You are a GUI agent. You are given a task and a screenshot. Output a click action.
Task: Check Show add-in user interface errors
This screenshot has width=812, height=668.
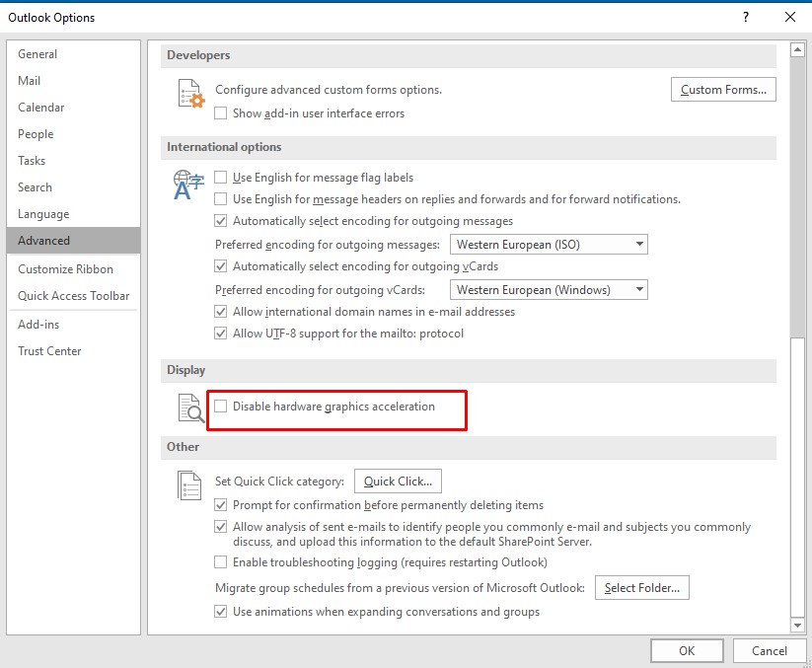(x=221, y=113)
